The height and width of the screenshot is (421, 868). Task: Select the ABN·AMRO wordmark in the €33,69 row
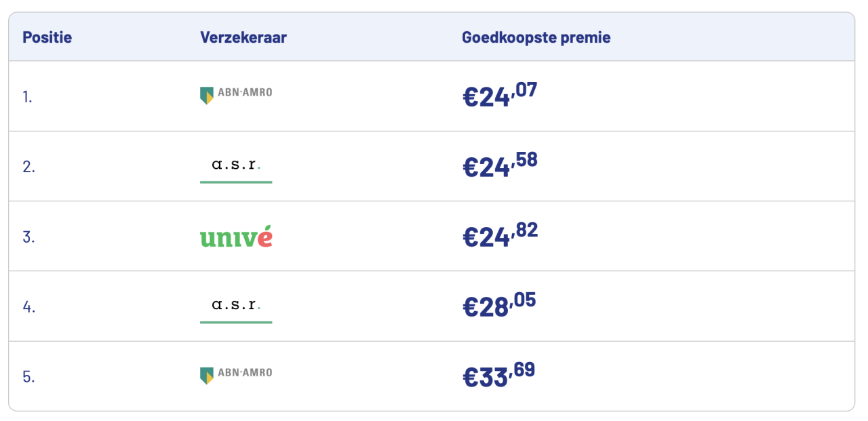(x=244, y=372)
